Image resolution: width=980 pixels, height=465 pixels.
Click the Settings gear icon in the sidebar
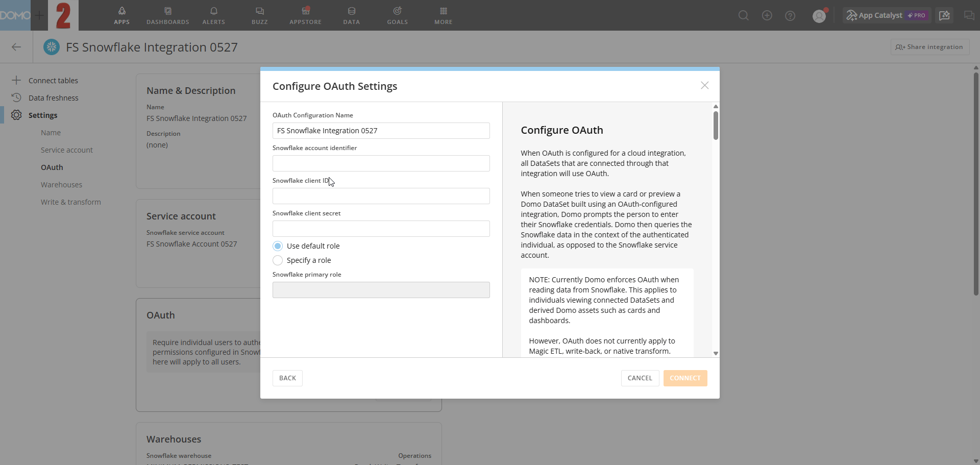[x=16, y=115]
